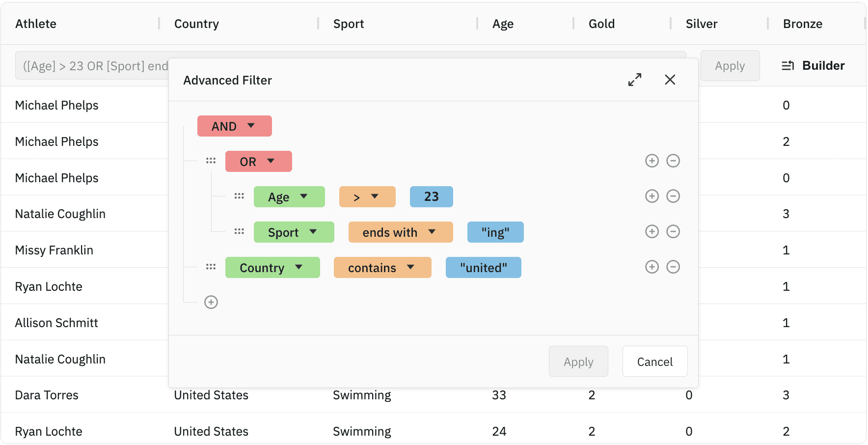
Task: Click Apply in the dialog footer
Action: click(x=578, y=362)
